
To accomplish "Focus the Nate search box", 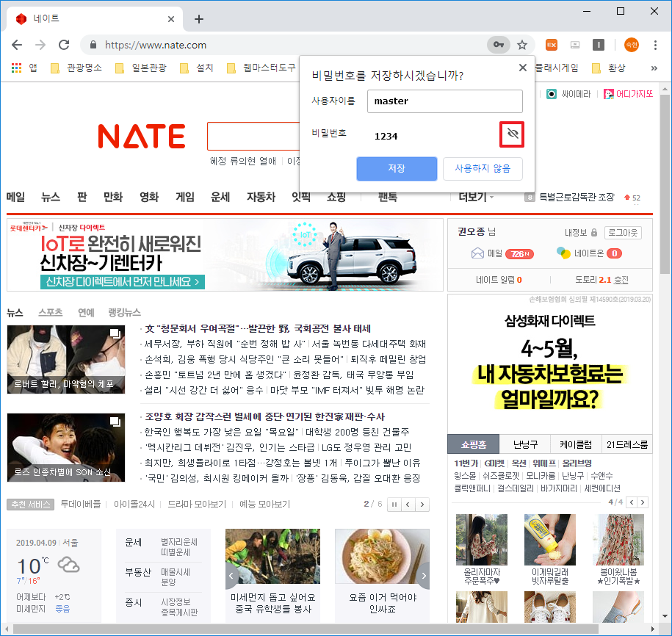I will tap(253, 137).
